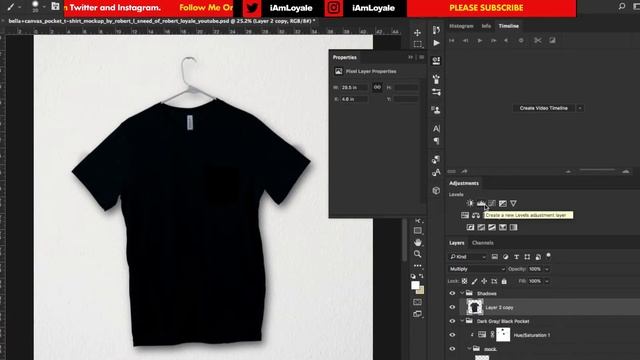
Task: Open the Opacity slider dropdown arrow
Action: (x=547, y=269)
